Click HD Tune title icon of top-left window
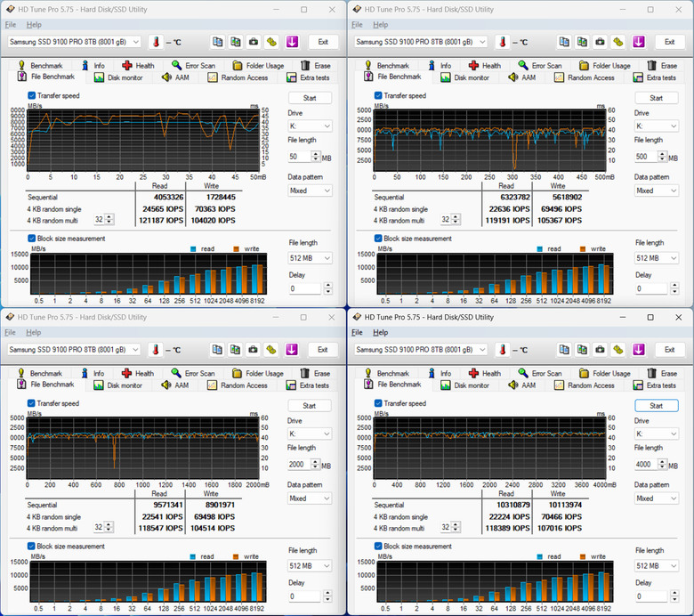The height and width of the screenshot is (616, 694). [x=10, y=9]
